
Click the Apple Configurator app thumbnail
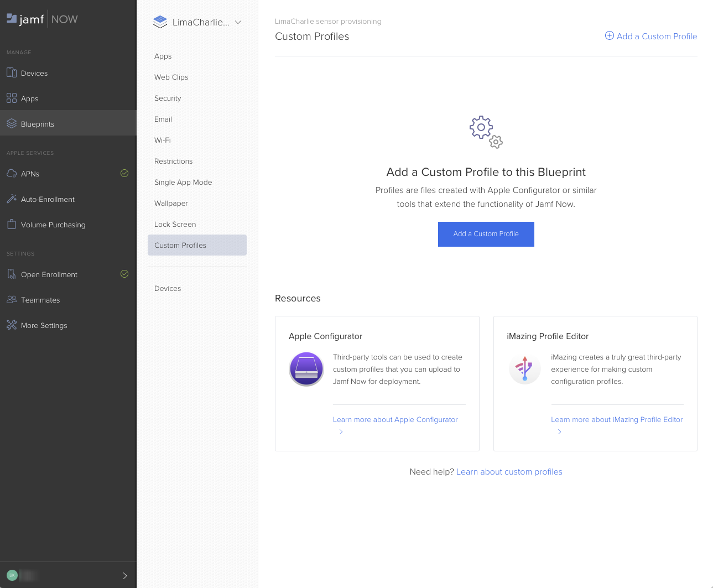click(306, 369)
